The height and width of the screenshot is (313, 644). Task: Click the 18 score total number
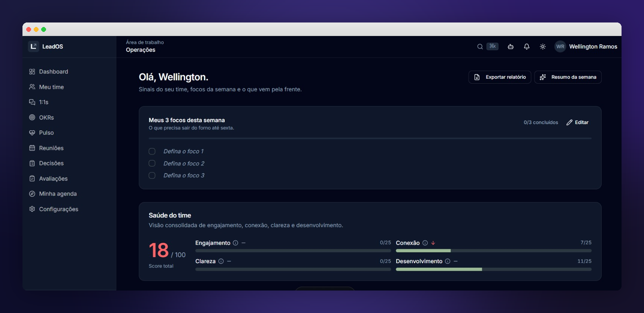pyautogui.click(x=159, y=250)
